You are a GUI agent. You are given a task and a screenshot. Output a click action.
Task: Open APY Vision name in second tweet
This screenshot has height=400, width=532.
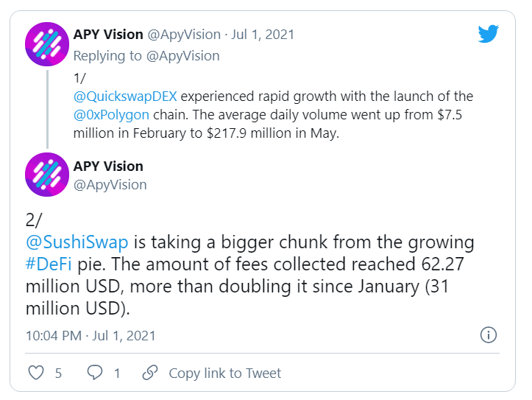108,166
